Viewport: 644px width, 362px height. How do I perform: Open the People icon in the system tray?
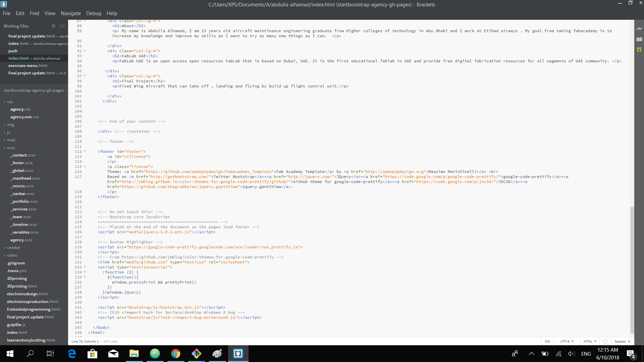click(x=515, y=354)
